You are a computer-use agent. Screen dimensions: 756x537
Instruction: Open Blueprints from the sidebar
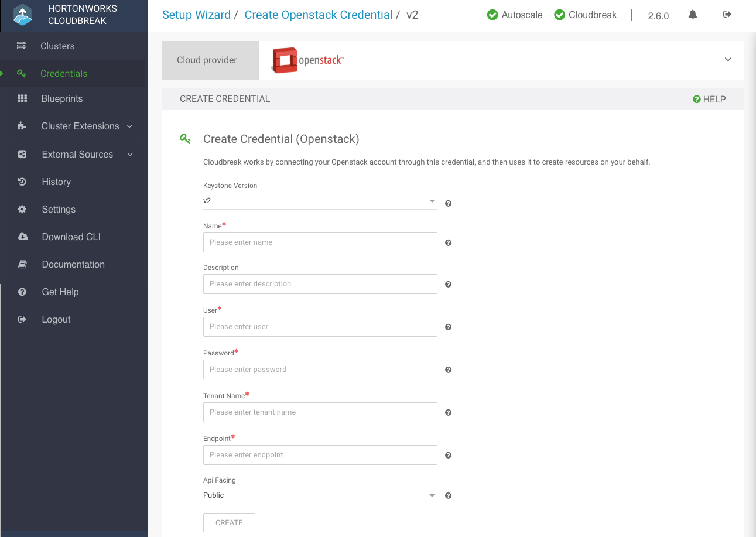[x=61, y=99]
